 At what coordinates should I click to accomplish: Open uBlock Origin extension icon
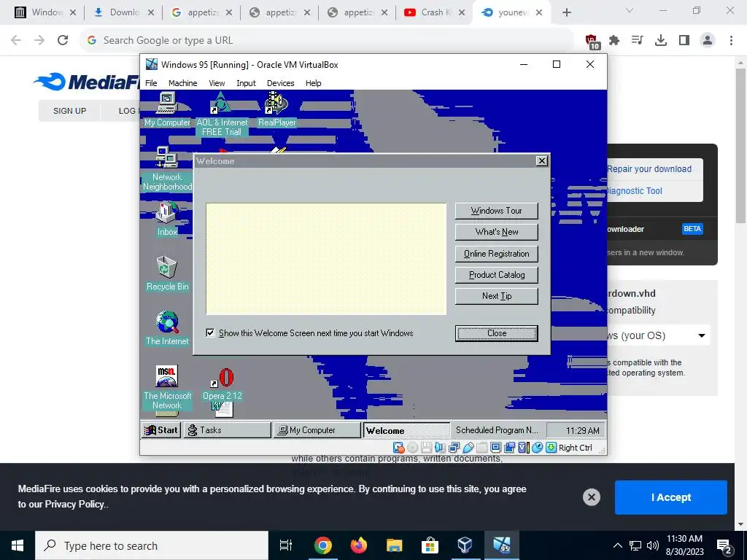coord(592,41)
